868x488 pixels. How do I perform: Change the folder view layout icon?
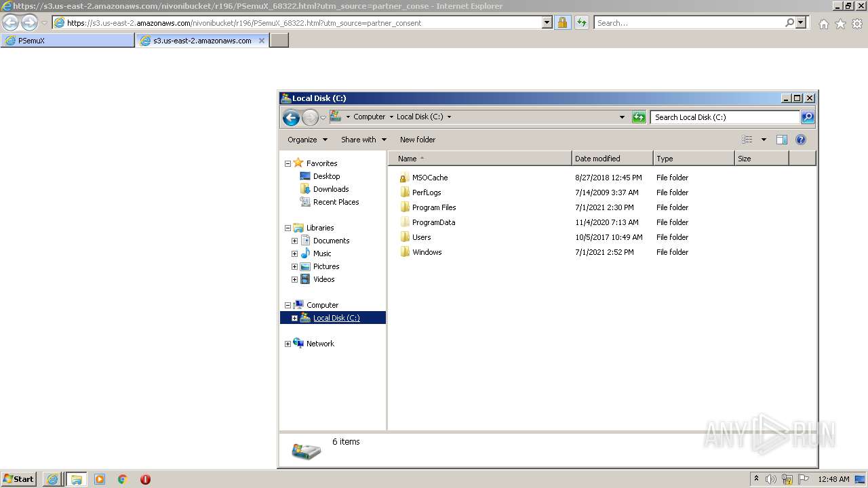pyautogui.click(x=747, y=140)
